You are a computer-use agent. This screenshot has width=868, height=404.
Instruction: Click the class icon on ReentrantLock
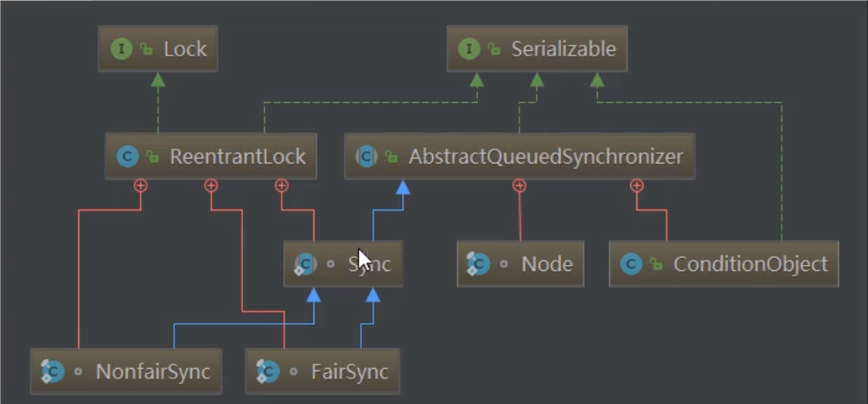pyautogui.click(x=128, y=156)
